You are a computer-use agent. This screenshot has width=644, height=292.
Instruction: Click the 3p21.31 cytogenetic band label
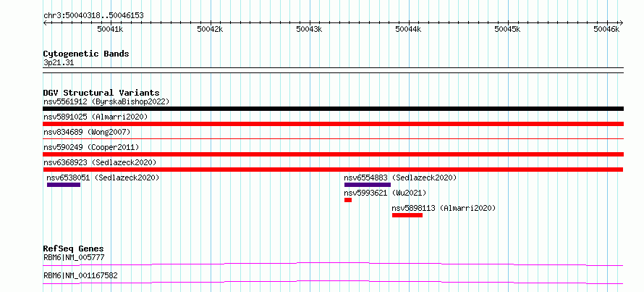pyautogui.click(x=59, y=62)
